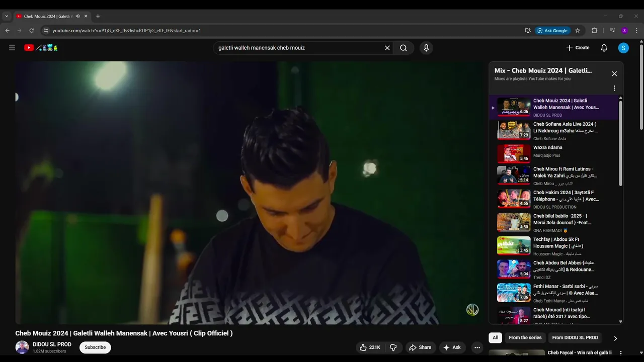Focus the YouTube search field

[x=299, y=48]
